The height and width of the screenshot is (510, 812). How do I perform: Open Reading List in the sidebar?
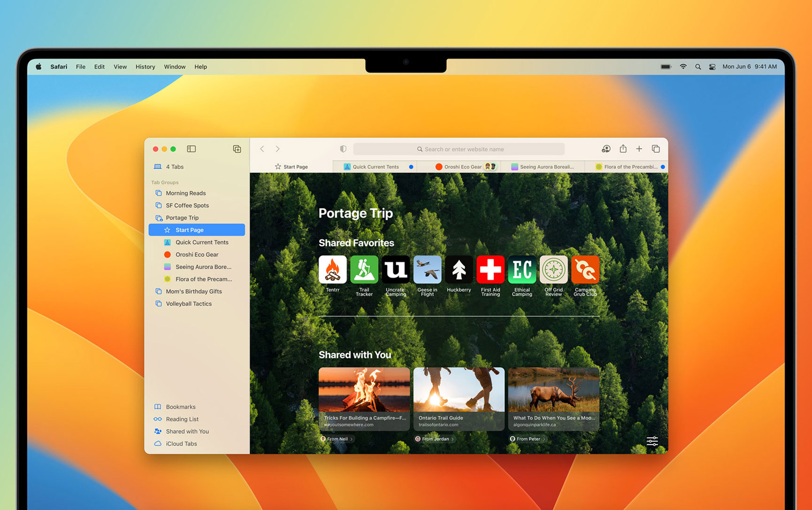point(197,419)
